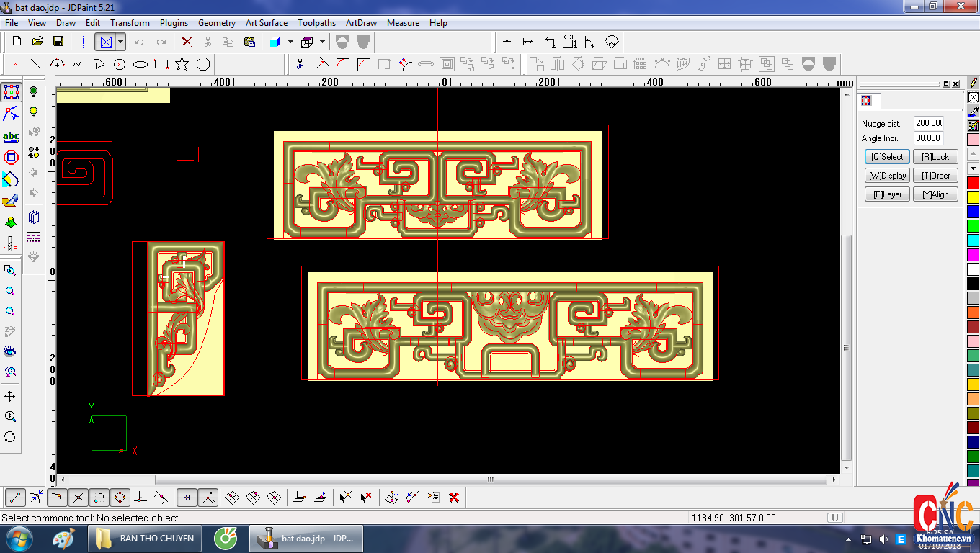Image resolution: width=980 pixels, height=553 pixels.
Task: Open the Art Surface menu
Action: 267,23
